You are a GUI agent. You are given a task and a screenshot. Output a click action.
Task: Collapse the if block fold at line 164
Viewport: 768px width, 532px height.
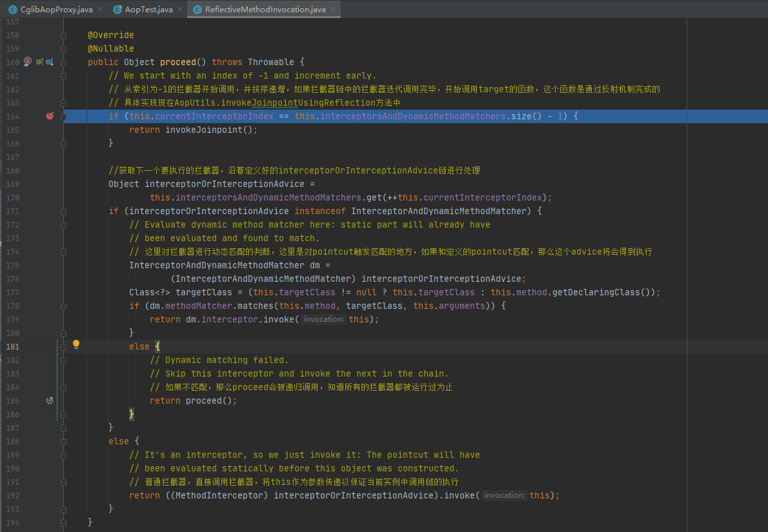tap(63, 117)
